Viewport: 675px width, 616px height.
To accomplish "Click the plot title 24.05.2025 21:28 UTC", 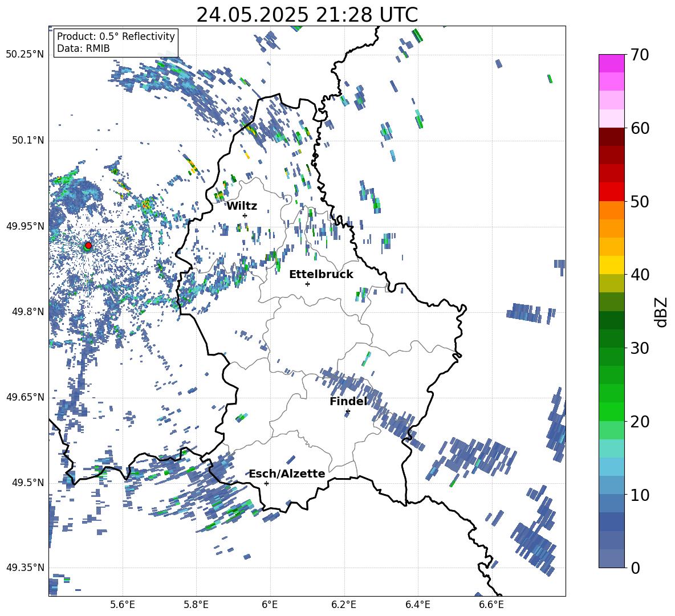I will 307,15.
